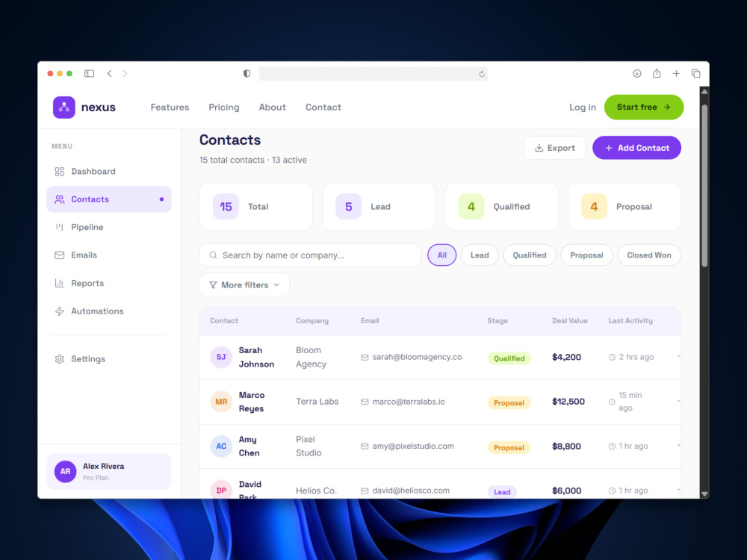The width and height of the screenshot is (747, 560).
Task: Click the Reports bar chart icon
Action: coord(60,283)
